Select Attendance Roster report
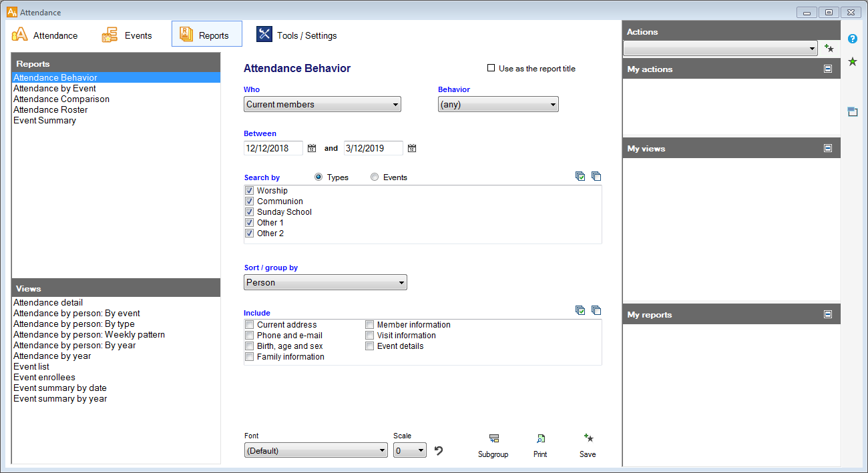This screenshot has width=868, height=473. click(51, 110)
